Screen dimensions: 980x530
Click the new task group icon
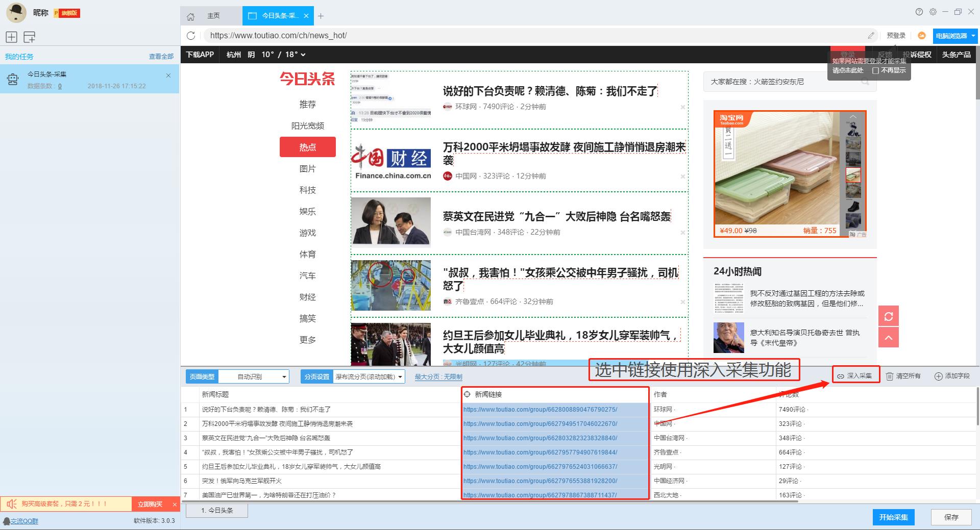pos(30,37)
